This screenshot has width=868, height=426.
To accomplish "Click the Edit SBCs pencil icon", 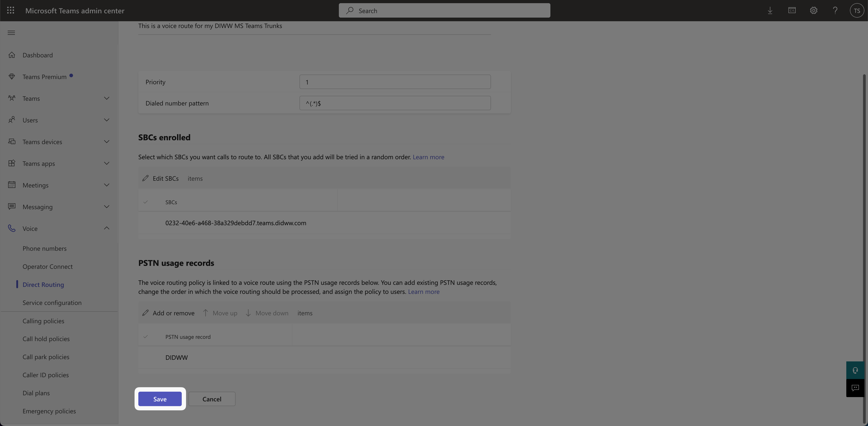I will click(145, 178).
